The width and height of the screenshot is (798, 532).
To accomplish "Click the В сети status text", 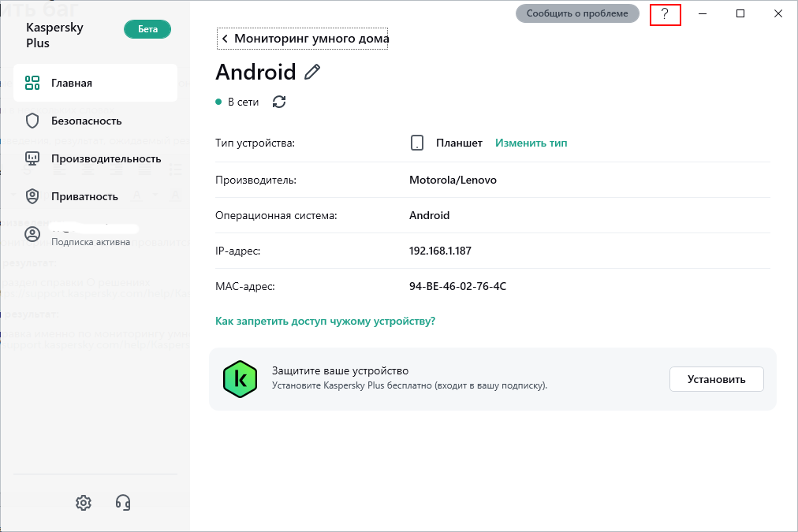I will click(x=243, y=102).
